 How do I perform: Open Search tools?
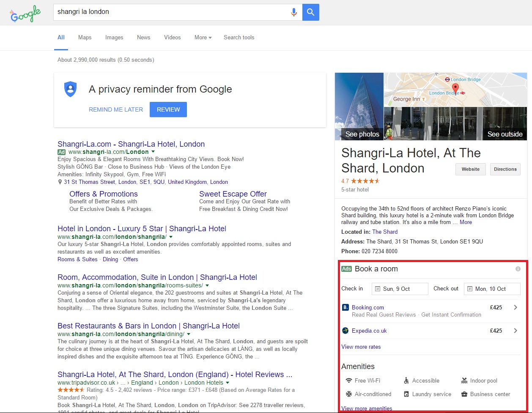239,37
